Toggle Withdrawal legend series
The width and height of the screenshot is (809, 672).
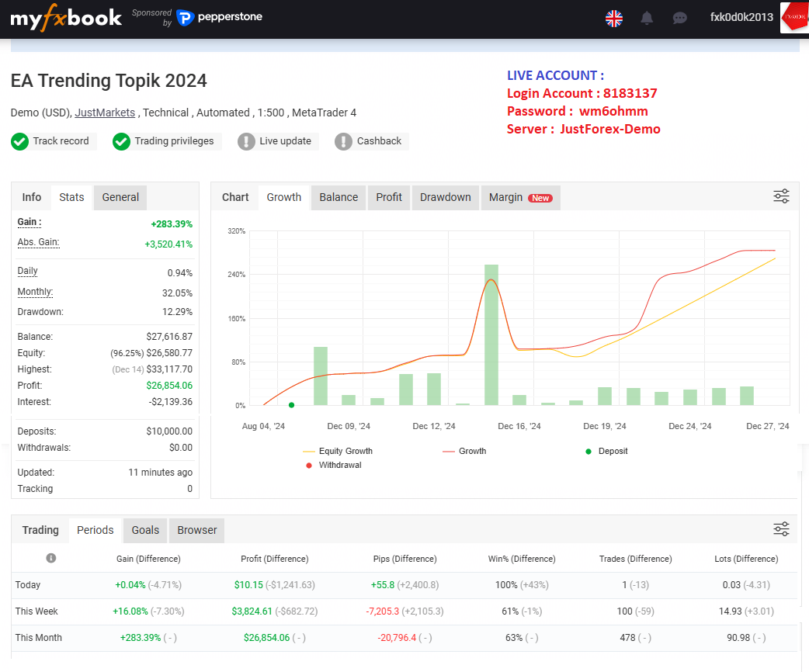(333, 465)
